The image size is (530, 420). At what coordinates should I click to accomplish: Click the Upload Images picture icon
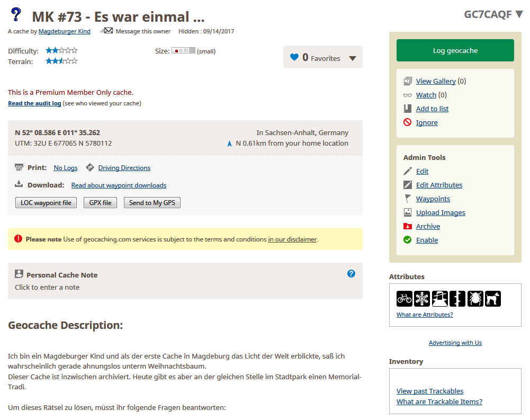pyautogui.click(x=408, y=212)
